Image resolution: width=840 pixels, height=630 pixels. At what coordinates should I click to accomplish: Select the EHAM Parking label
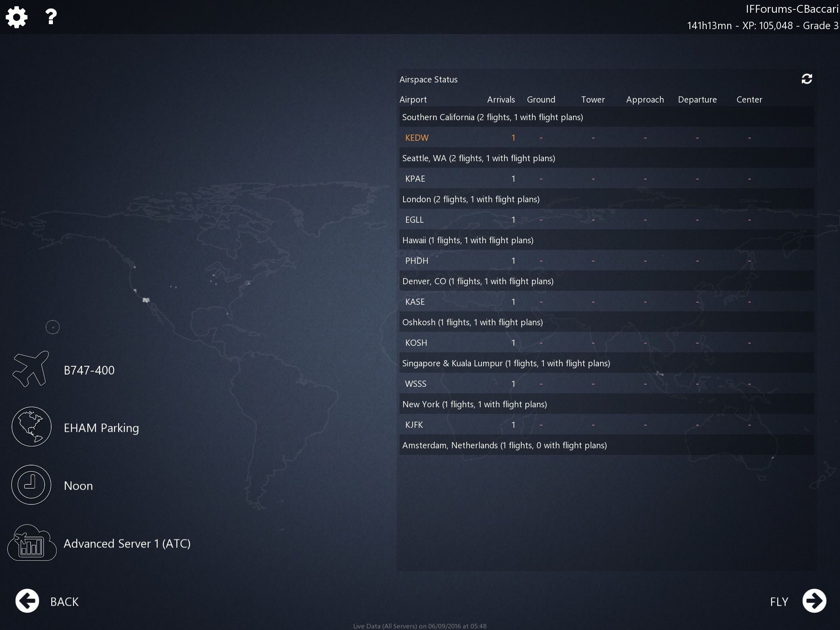pos(101,428)
